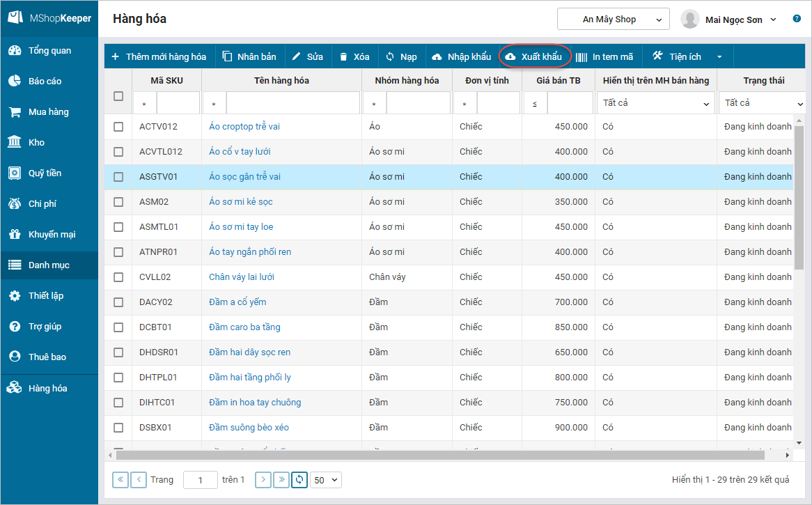Click the pagination reload icon button
Screen dimensions: 812x505
299,479
